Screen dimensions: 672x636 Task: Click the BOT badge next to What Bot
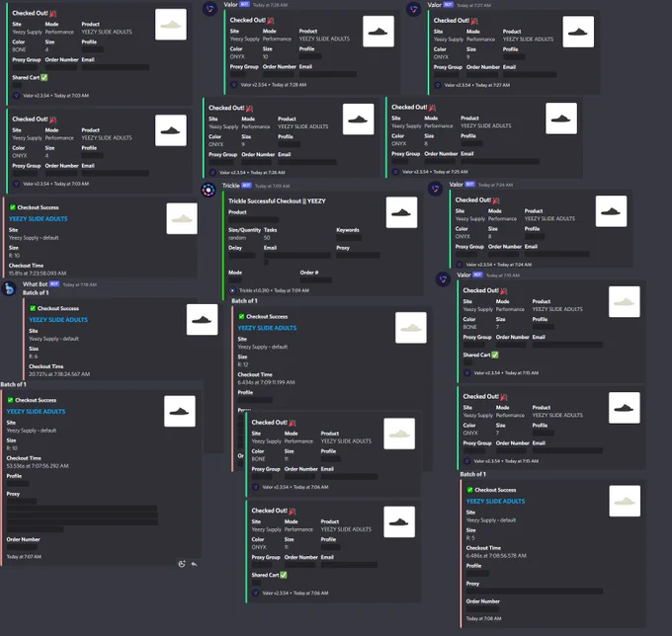pyautogui.click(x=54, y=284)
